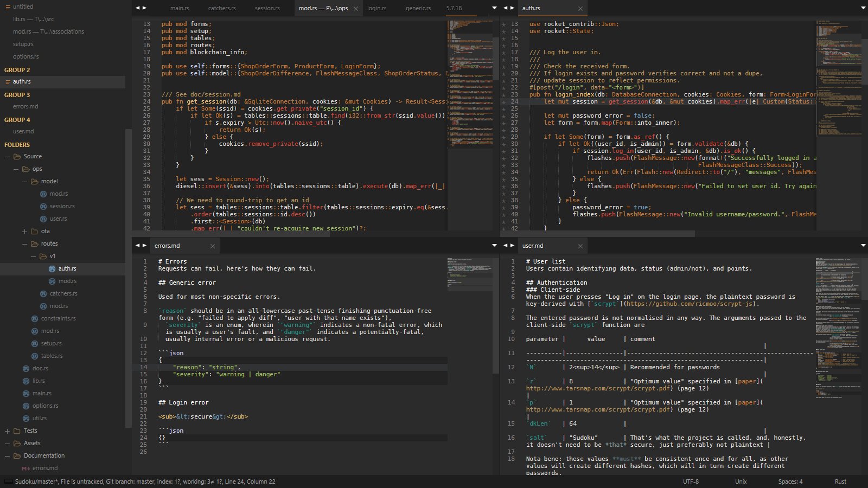The width and height of the screenshot is (868, 488).
Task: Collapse the model folder
Action: pyautogui.click(x=25, y=182)
